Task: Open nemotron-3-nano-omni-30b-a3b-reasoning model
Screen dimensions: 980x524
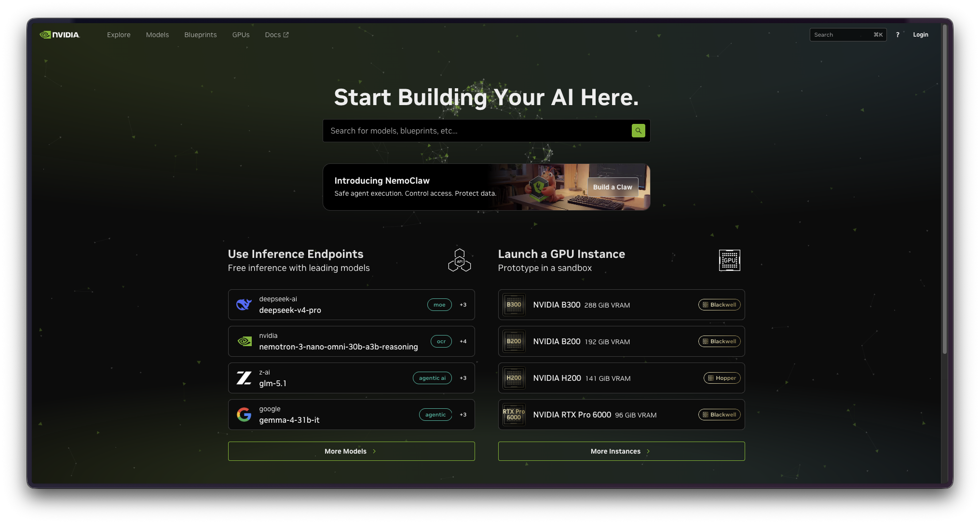Action: (351, 341)
